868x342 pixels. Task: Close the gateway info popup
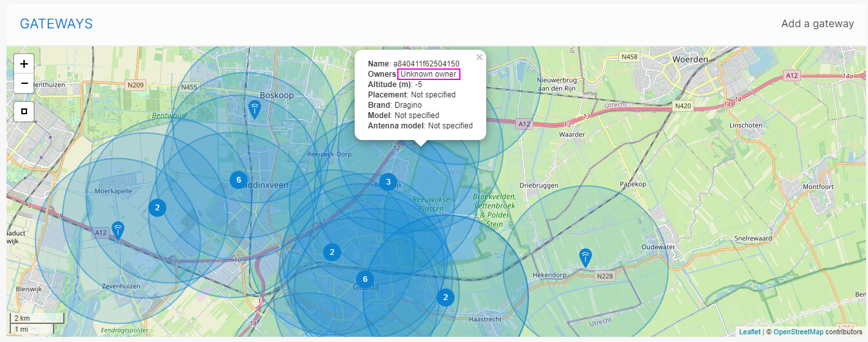click(479, 57)
